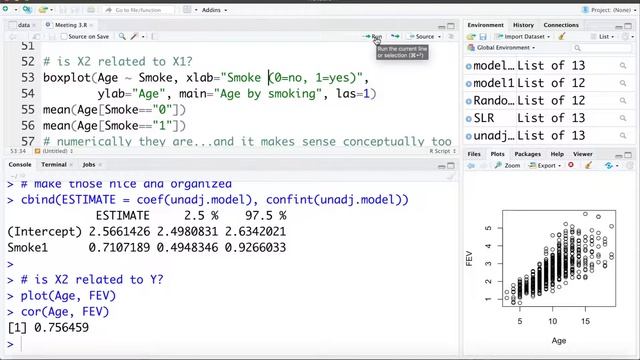The height and width of the screenshot is (360, 640).
Task: Click the FEV vs Age scatter plot
Action: 558,258
